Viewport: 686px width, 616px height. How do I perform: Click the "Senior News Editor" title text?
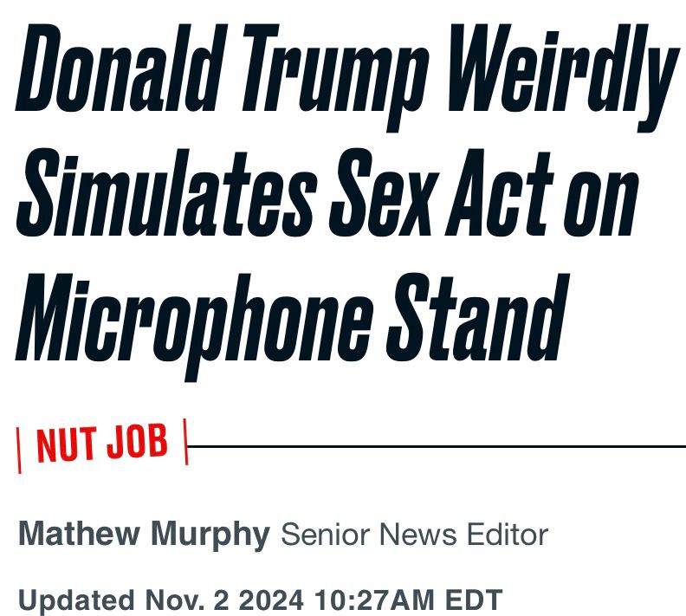coord(414,535)
